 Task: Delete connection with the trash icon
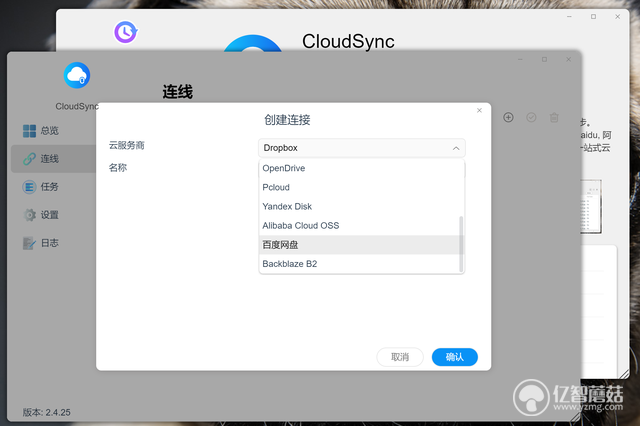pyautogui.click(x=554, y=118)
